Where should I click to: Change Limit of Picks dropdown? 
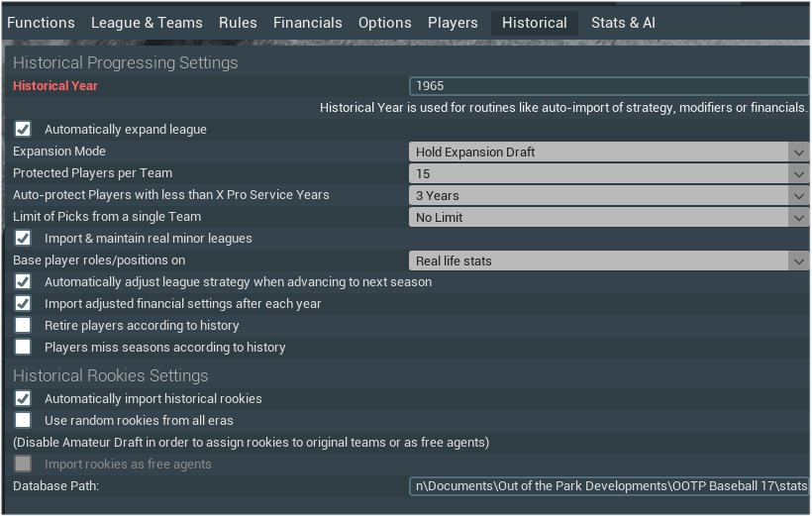click(608, 218)
